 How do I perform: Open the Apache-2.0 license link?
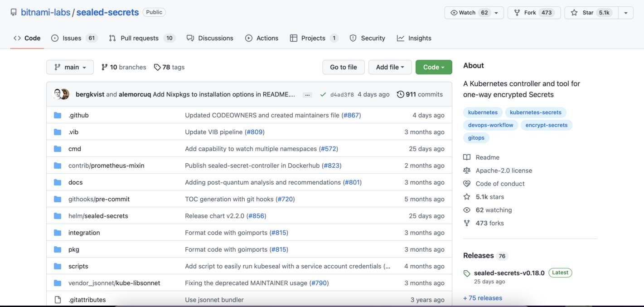pos(504,171)
